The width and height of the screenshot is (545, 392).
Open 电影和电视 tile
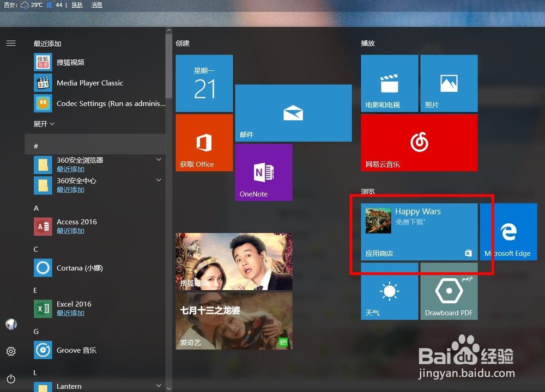point(389,83)
